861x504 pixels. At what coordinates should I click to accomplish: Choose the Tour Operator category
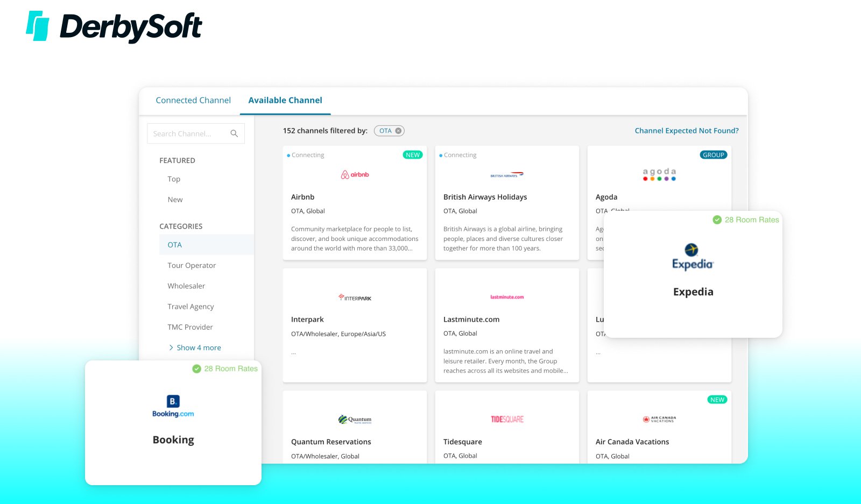coord(192,265)
